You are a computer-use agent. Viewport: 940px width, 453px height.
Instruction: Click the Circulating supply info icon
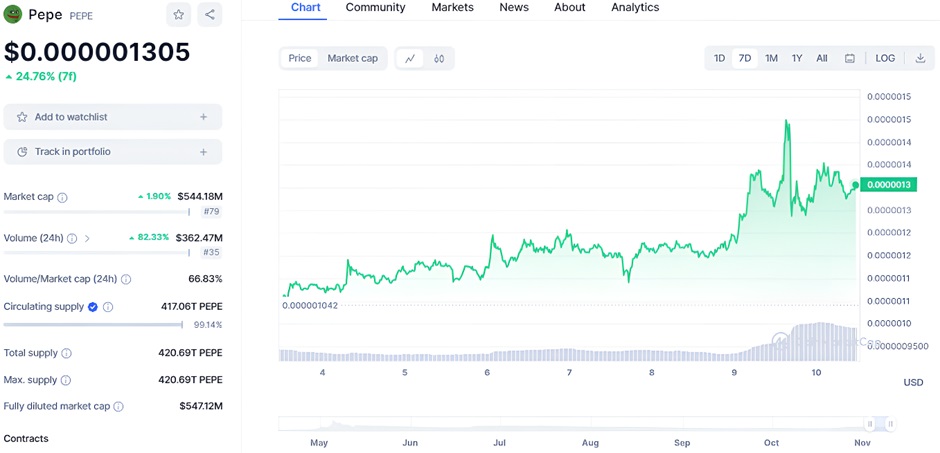(x=108, y=307)
